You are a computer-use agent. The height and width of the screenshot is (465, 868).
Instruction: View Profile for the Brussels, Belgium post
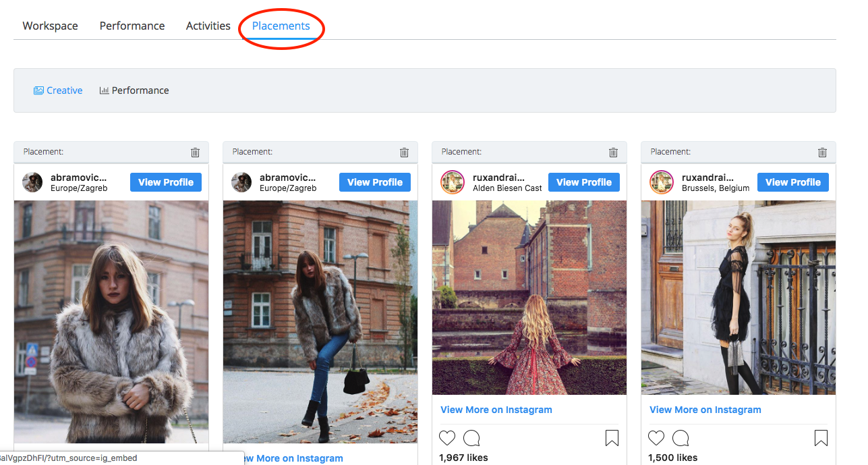coord(792,182)
